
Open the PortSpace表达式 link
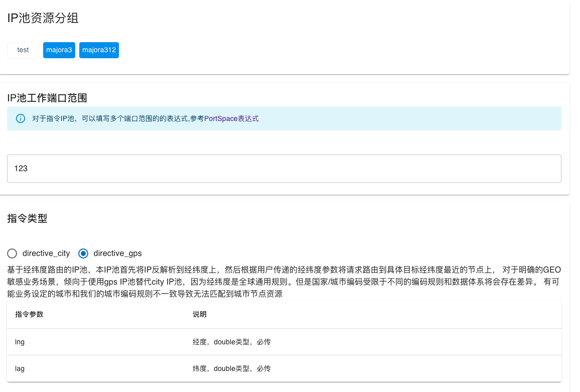point(231,119)
